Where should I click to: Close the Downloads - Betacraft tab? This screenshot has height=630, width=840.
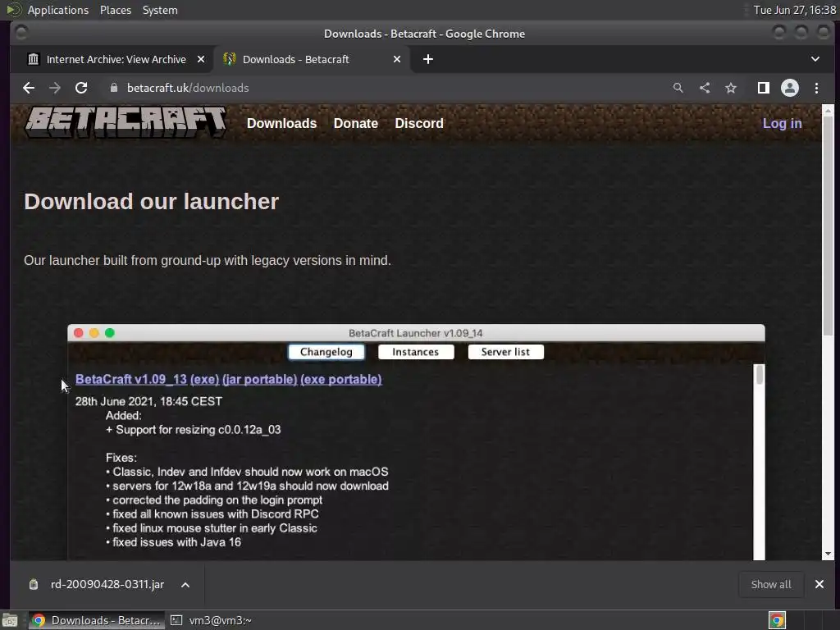pos(397,59)
